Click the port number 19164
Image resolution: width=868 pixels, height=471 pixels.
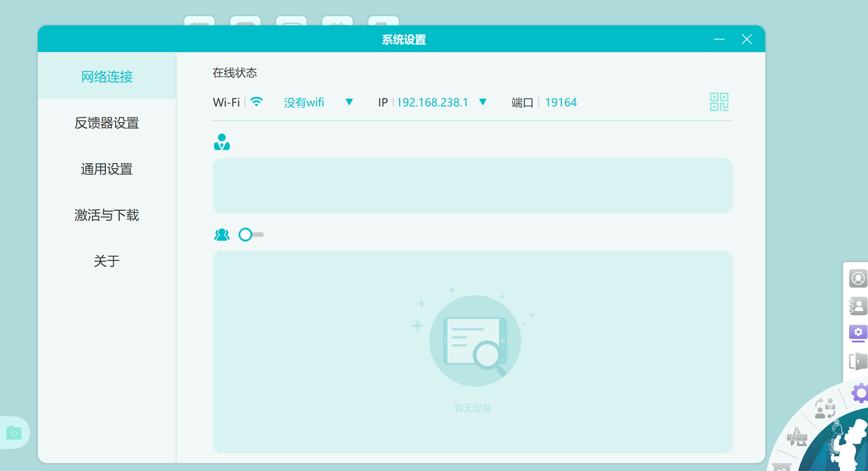pos(561,102)
